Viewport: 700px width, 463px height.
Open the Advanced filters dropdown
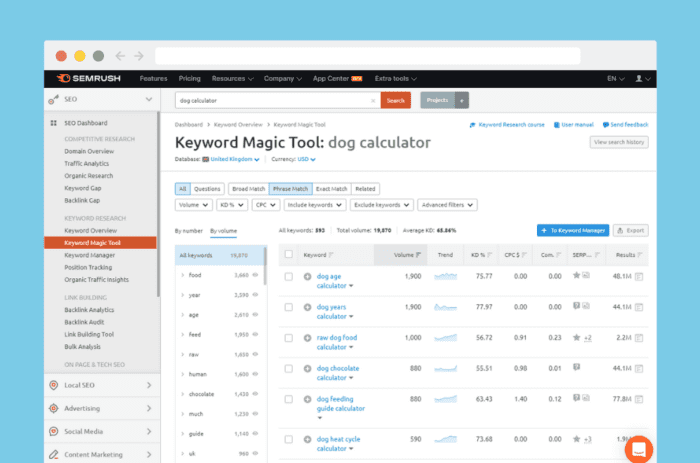click(447, 205)
